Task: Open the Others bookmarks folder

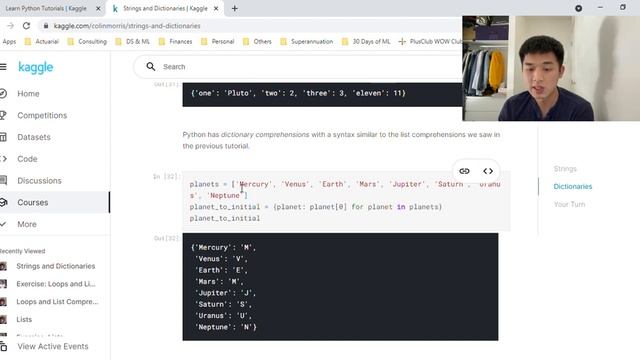Action: [257, 42]
